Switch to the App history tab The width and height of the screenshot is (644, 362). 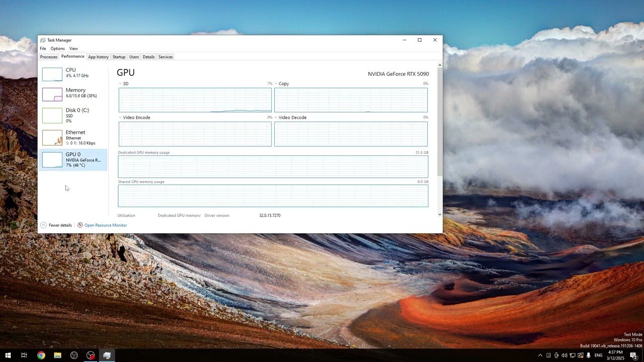click(x=98, y=57)
